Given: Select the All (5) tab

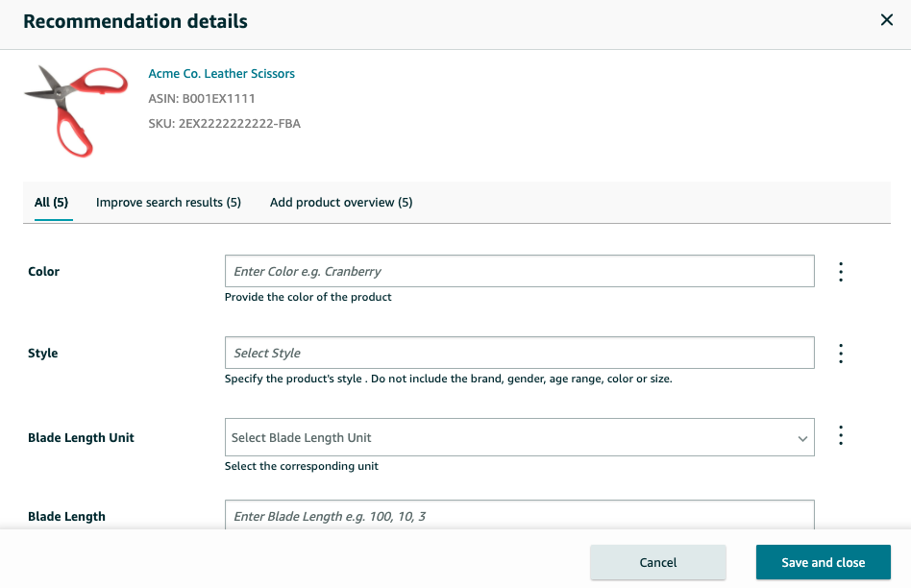Looking at the screenshot, I should (51, 202).
